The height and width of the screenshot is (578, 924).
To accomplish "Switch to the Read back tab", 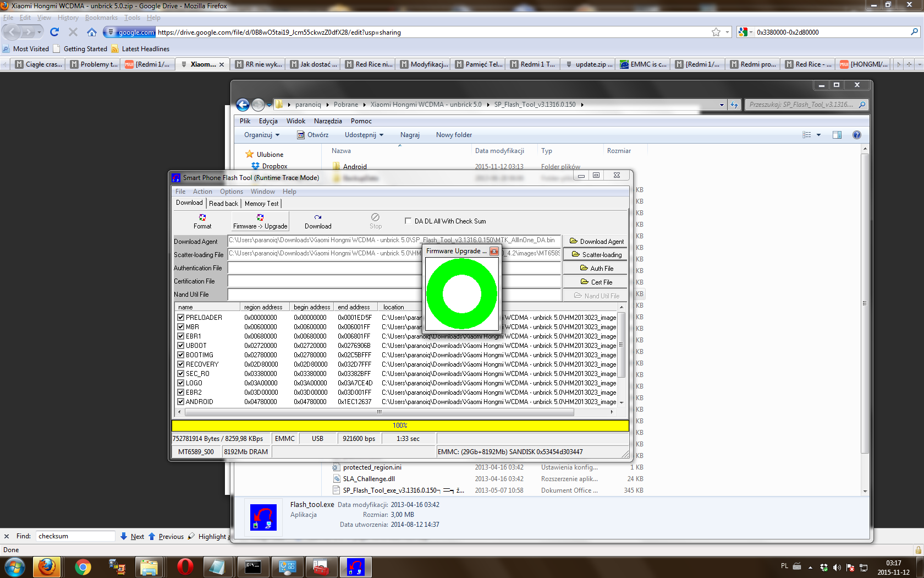I will 223,204.
